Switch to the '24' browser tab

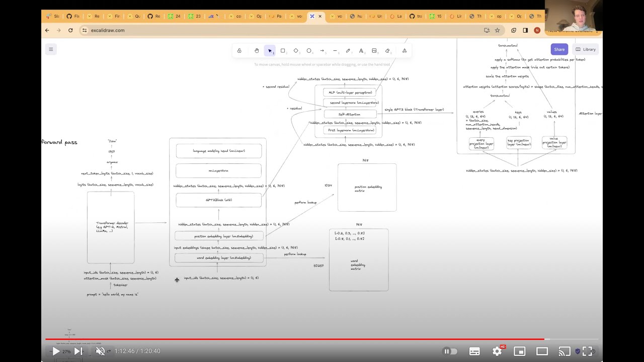(174, 16)
